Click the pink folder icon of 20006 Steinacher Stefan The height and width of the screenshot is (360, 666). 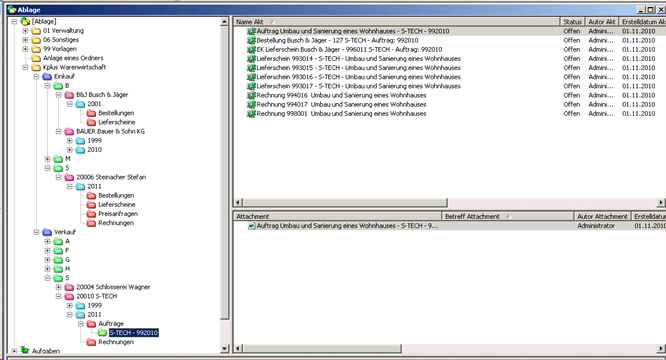point(69,177)
